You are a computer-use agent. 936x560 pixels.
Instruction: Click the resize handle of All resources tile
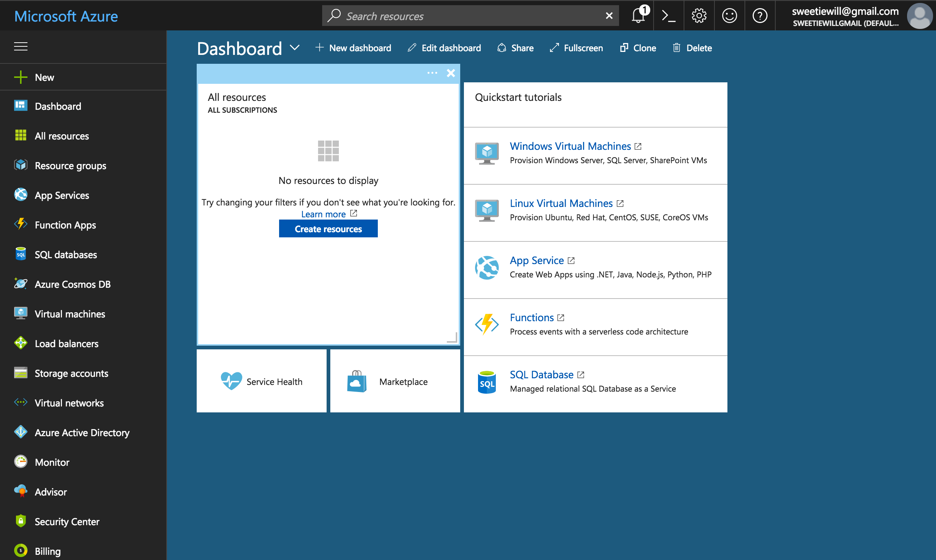pos(452,337)
